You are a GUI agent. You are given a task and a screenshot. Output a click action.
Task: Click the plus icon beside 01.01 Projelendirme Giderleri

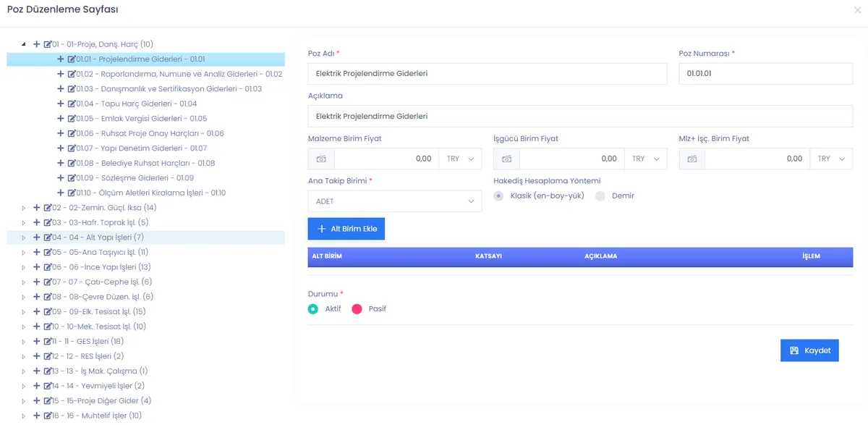coord(61,59)
